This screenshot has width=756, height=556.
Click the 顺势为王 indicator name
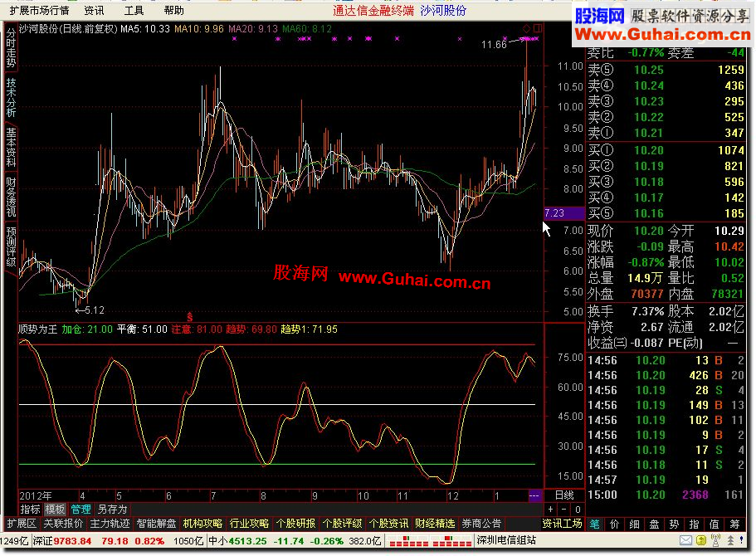click(x=38, y=329)
